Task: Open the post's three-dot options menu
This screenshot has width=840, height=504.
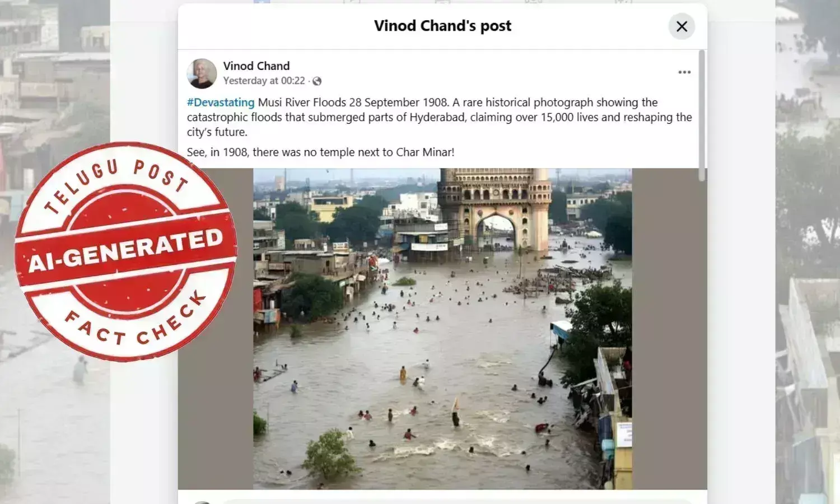Action: [x=684, y=72]
